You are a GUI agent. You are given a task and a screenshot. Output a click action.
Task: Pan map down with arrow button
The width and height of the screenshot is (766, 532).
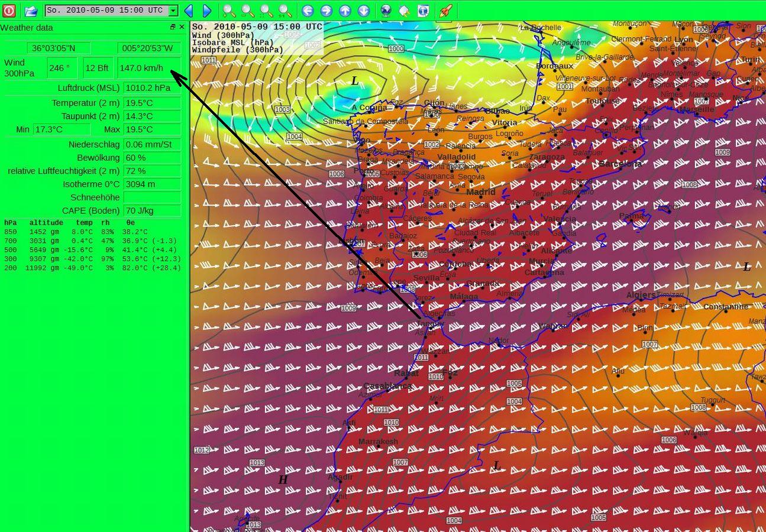coord(364,11)
